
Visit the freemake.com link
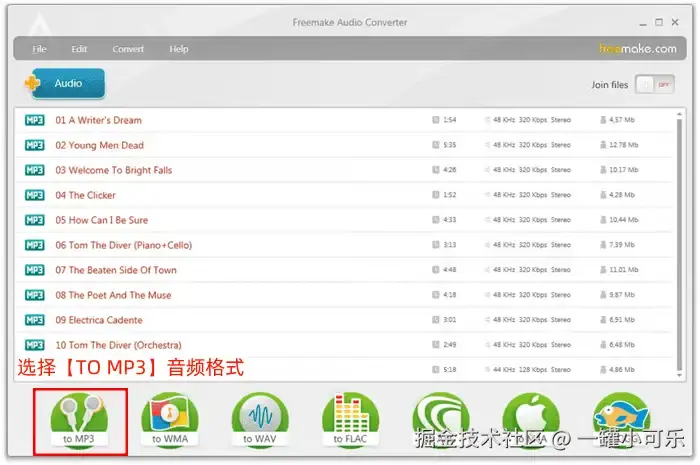638,48
